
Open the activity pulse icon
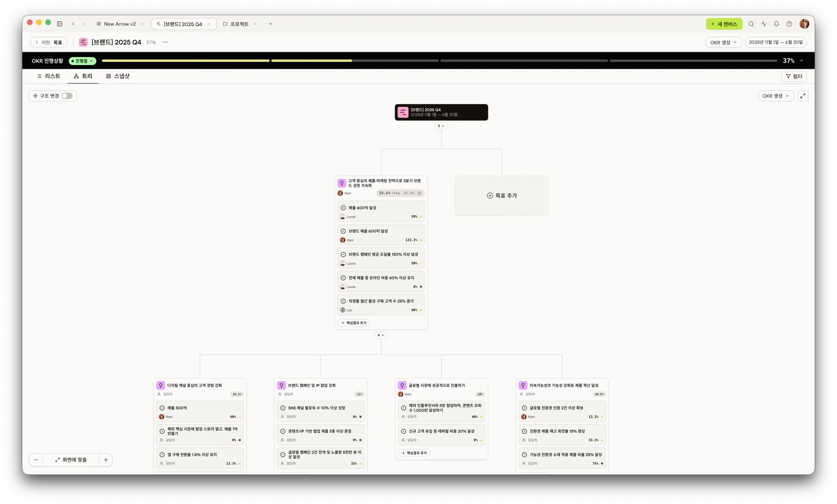764,24
